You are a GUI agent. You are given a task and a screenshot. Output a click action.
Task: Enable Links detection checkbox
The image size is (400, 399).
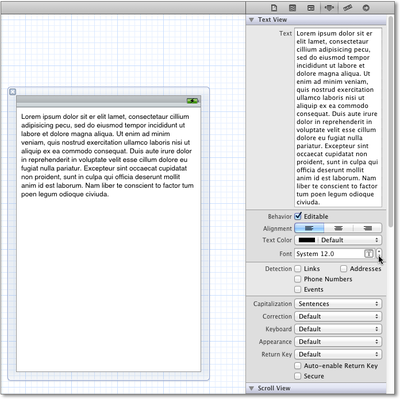(298, 269)
